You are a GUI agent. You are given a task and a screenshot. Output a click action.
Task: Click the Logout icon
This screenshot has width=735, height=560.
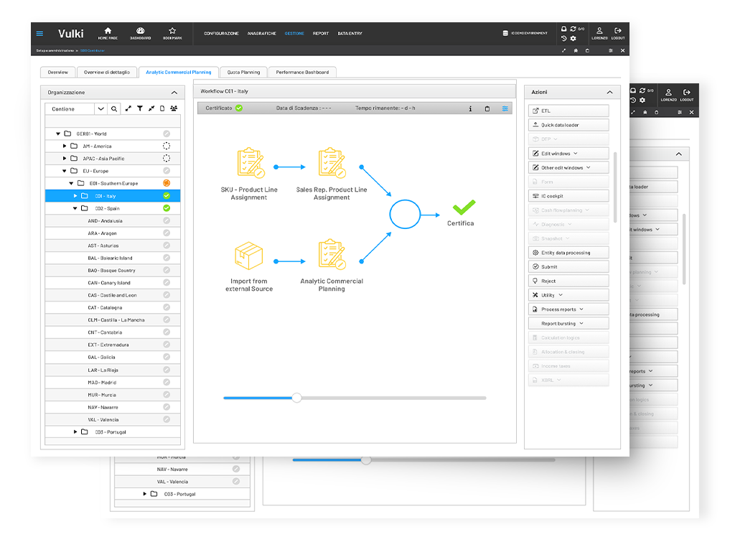[617, 31]
